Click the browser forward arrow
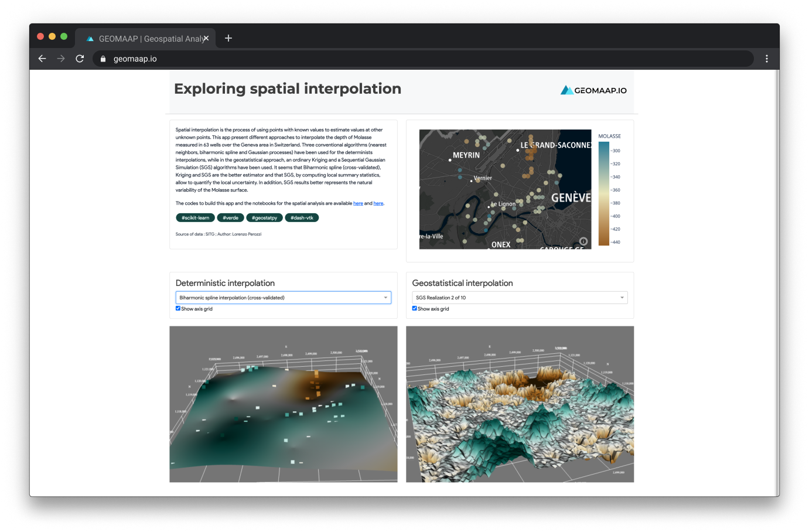Viewport: 809px width, 532px height. pyautogui.click(x=61, y=59)
